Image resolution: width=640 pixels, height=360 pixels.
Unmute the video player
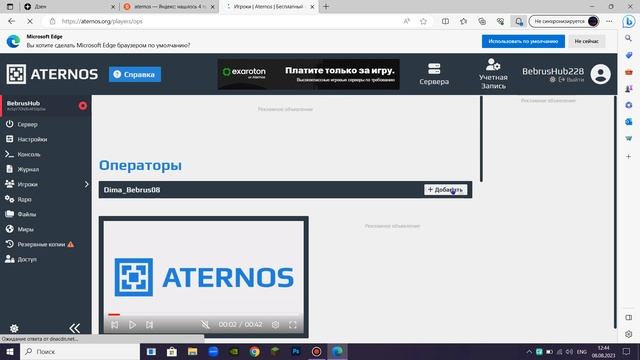[205, 324]
